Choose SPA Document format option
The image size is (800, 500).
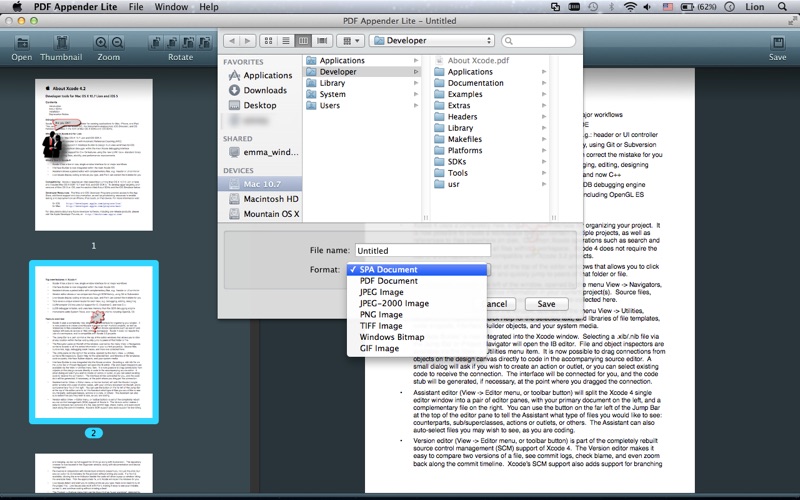(x=417, y=269)
